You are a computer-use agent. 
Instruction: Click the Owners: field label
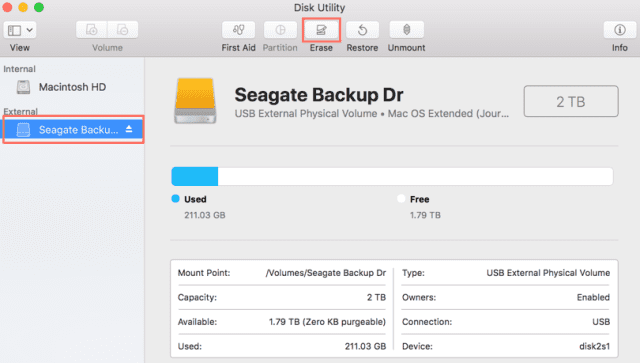[x=419, y=297]
